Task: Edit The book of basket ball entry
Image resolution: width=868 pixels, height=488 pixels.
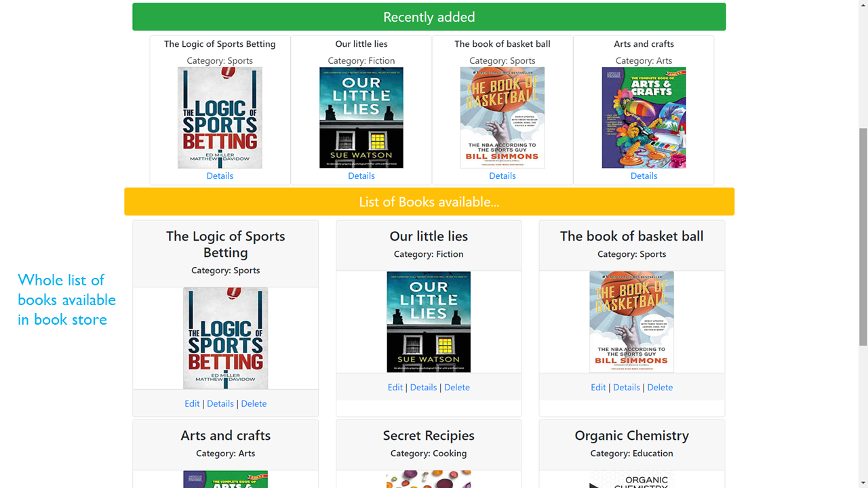Action: tap(598, 387)
